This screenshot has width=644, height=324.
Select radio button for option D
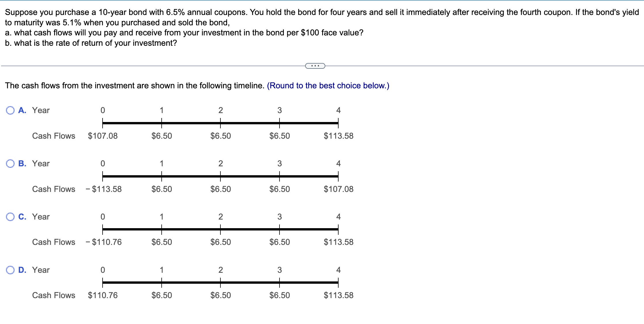click(x=10, y=270)
